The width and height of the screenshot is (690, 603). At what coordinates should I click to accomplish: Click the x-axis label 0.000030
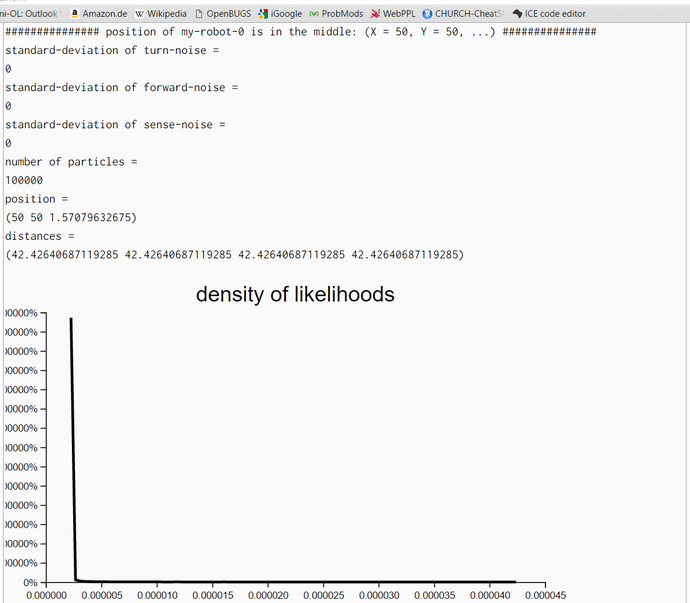[379, 596]
